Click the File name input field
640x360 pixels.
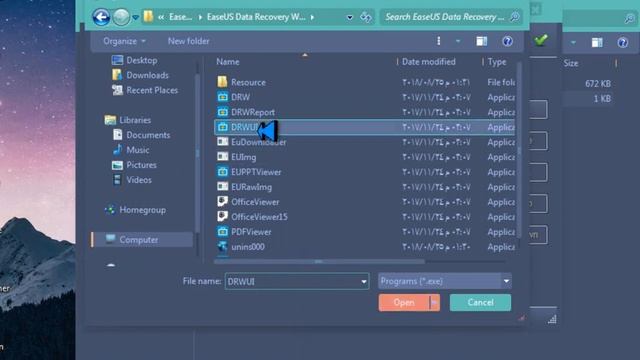tap(297, 282)
